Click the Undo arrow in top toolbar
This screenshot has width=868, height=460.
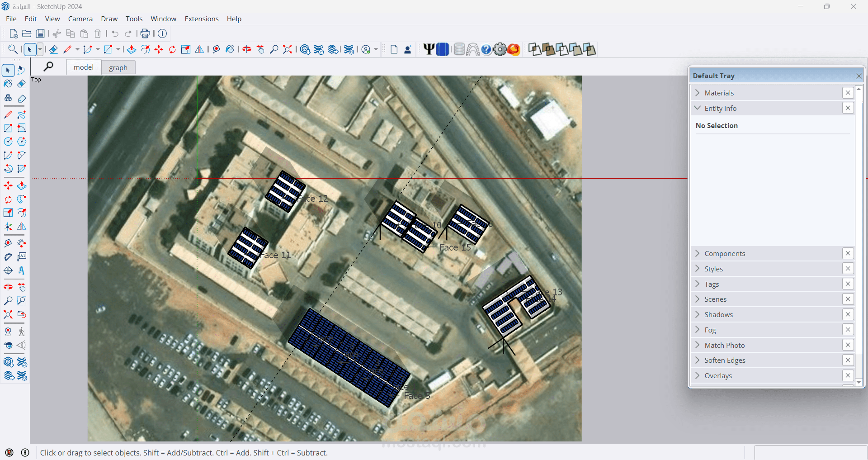tap(115, 33)
